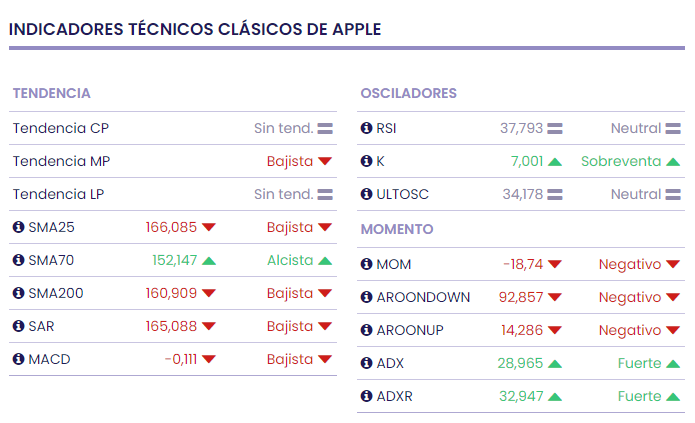Click the info icon next to SMA25
Screen dimensions: 695x423
click(x=18, y=227)
